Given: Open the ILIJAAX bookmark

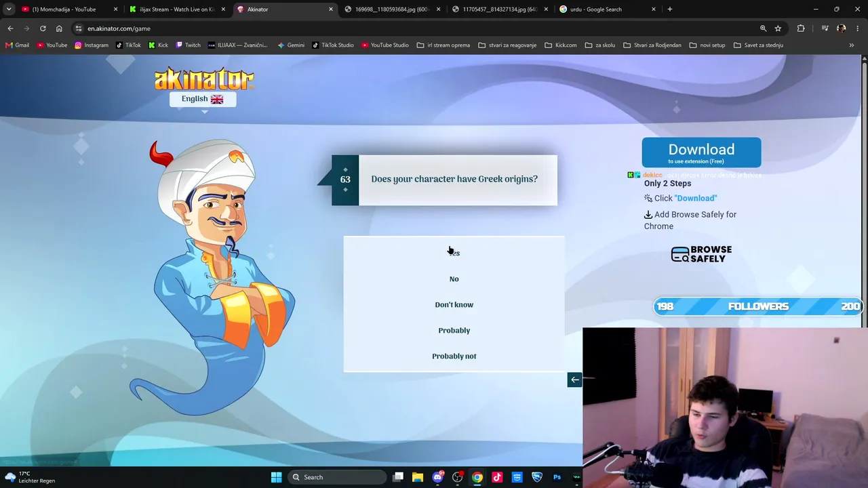Looking at the screenshot, I should pyautogui.click(x=238, y=45).
